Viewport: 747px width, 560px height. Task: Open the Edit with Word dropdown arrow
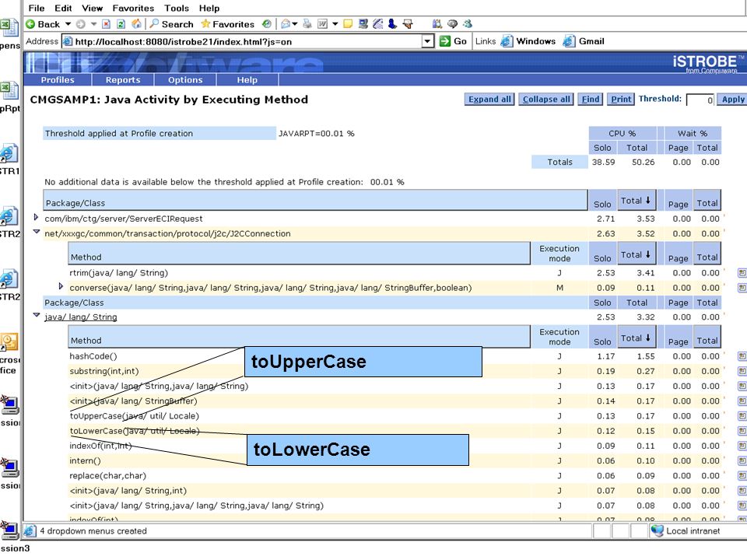coord(335,24)
